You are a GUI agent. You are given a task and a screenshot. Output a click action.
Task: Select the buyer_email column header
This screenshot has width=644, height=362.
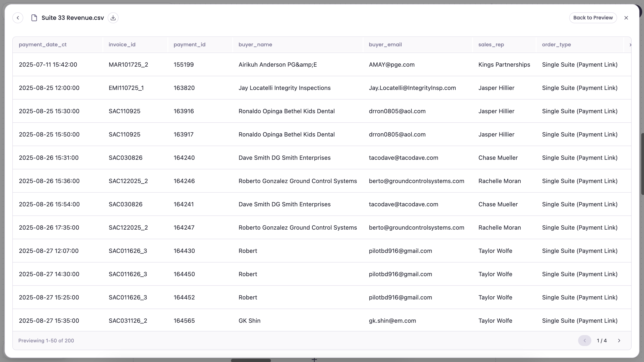pos(385,45)
